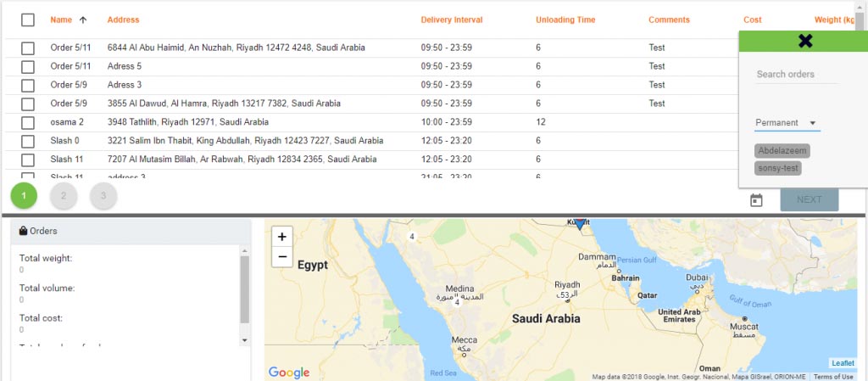Click the Google logo on the map

tap(289, 373)
